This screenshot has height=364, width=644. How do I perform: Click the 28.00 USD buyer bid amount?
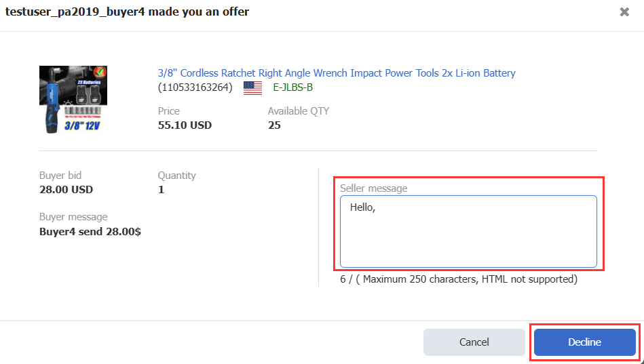pos(66,190)
